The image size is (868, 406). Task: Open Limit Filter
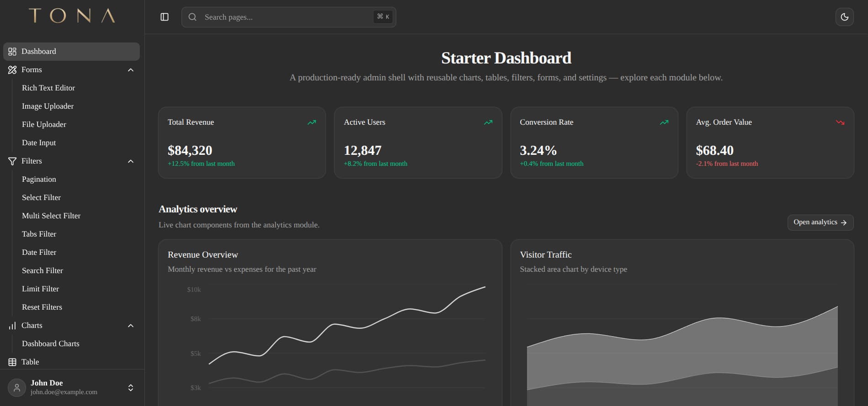(x=40, y=289)
